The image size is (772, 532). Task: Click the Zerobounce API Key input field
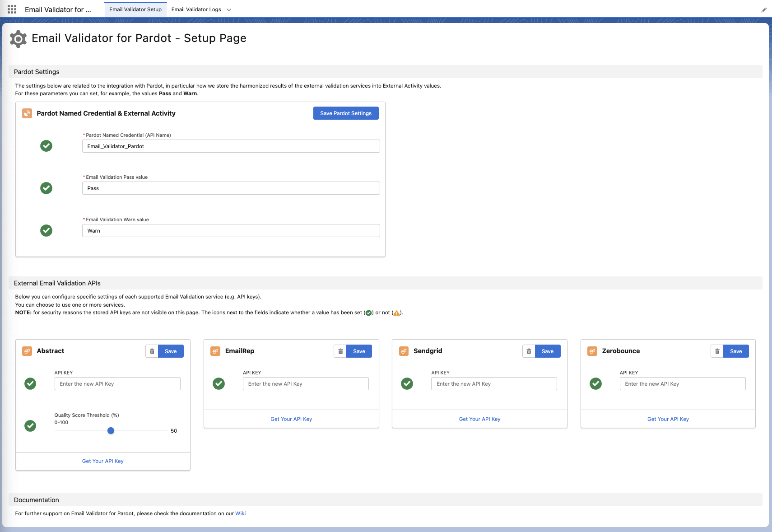683,384
